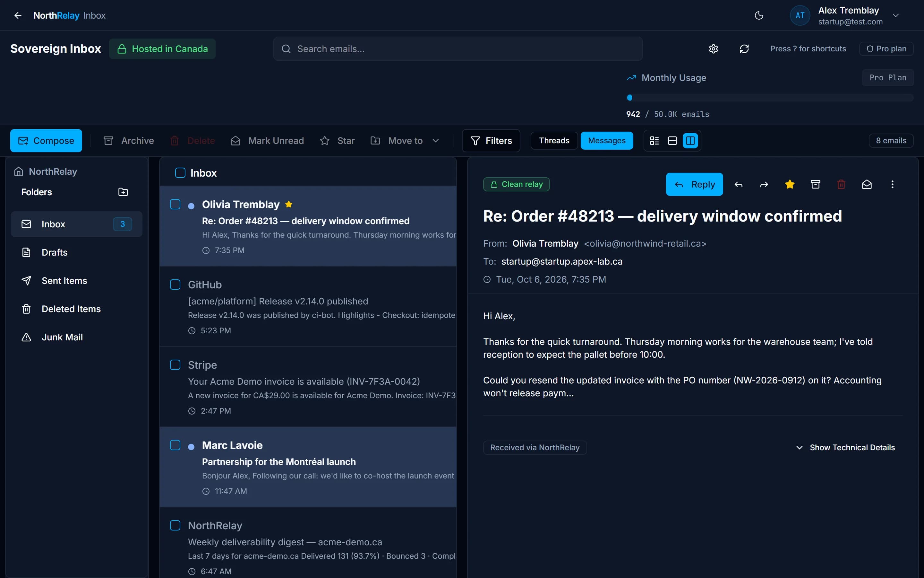Archive the open email via box icon
Screen dimensions: 924x578
(815, 185)
